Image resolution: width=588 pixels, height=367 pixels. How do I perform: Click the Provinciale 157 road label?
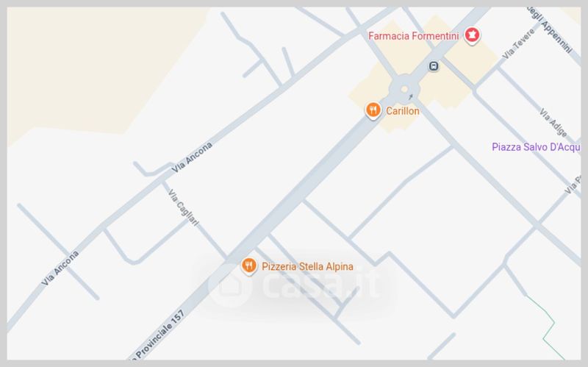point(158,335)
